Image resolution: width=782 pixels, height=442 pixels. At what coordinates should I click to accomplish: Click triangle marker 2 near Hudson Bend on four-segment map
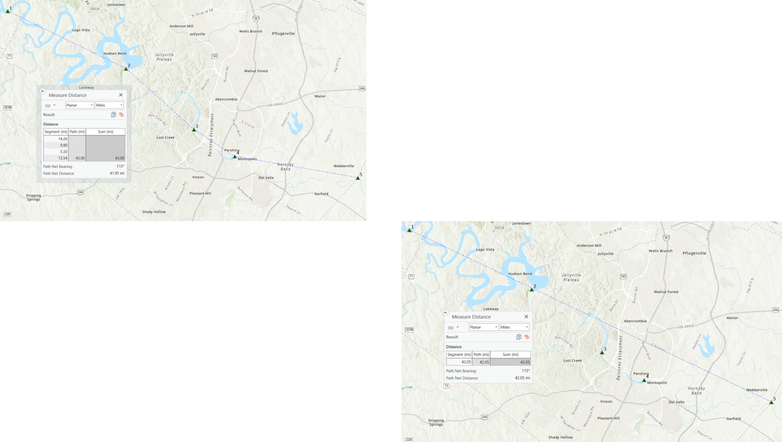coord(126,69)
